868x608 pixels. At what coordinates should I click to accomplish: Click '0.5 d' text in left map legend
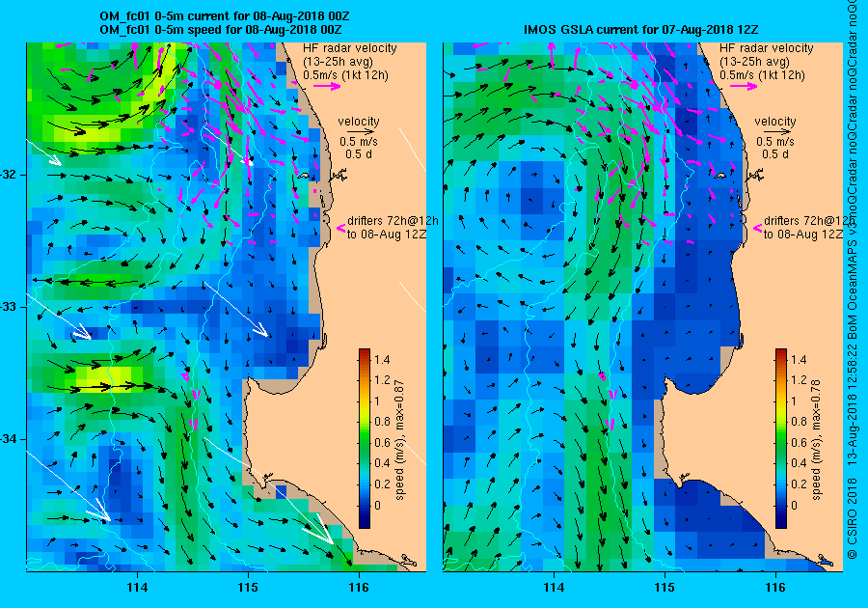click(359, 154)
